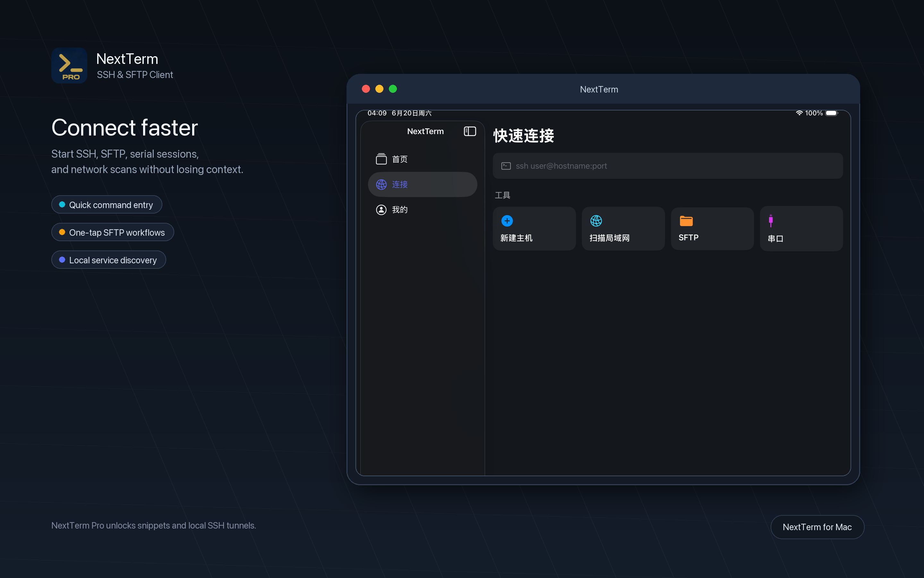
Task: Click the purple plug icon on 串口 card
Action: (771, 221)
